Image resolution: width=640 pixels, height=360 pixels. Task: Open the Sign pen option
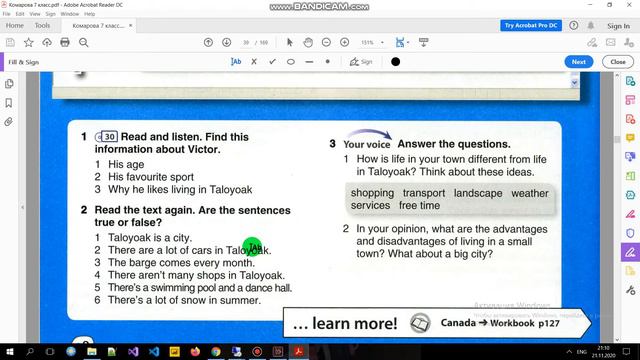361,62
